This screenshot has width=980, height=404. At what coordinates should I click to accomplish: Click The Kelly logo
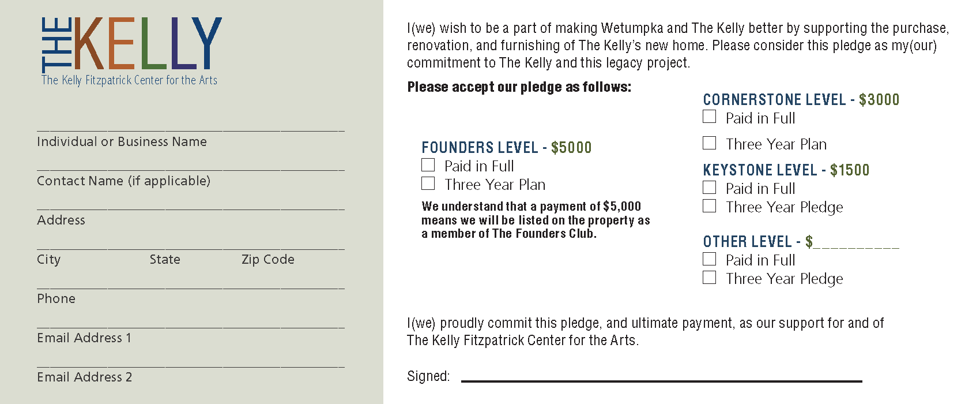[131, 44]
